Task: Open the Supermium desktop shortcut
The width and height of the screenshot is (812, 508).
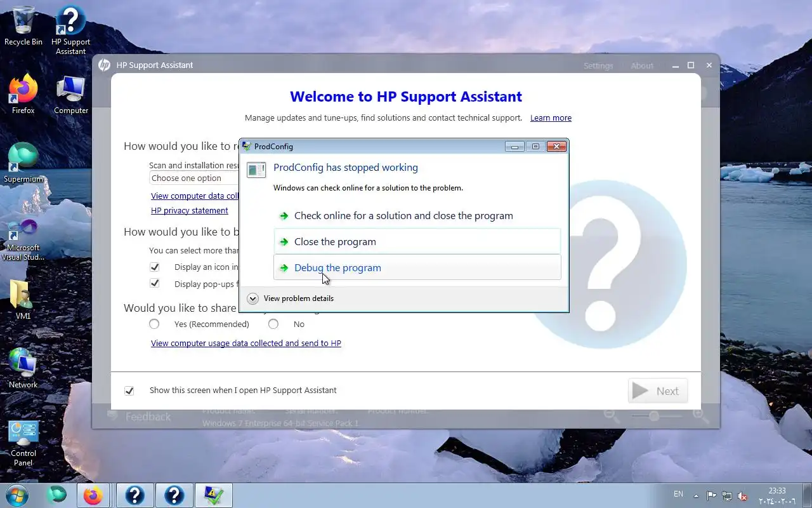Action: coord(23,163)
